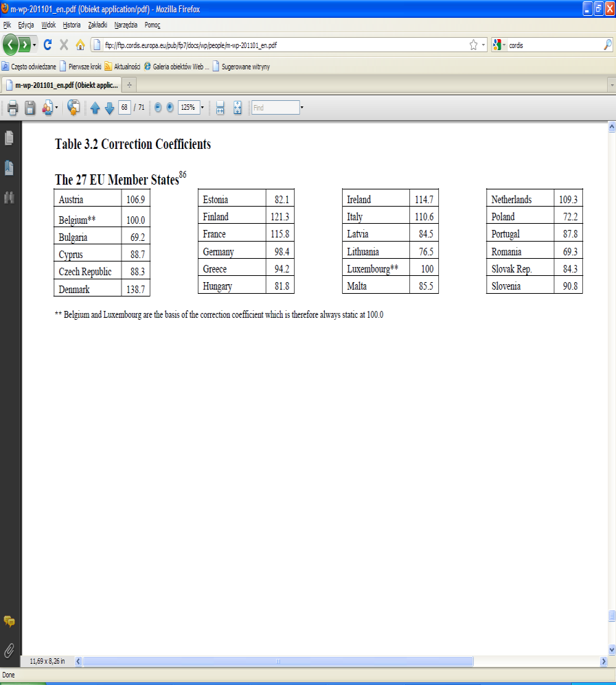This screenshot has width=616, height=685.
Task: Open the list all tabs dropdown
Action: pos(612,84)
